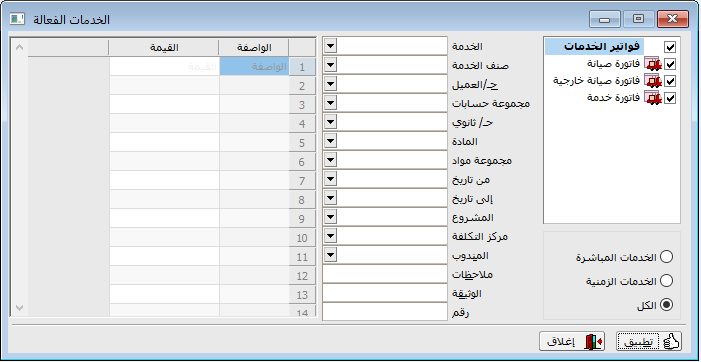Viewport: 701px width, 362px height.
Task: Toggle the فاتورة صيانة checkbox
Action: click(670, 64)
